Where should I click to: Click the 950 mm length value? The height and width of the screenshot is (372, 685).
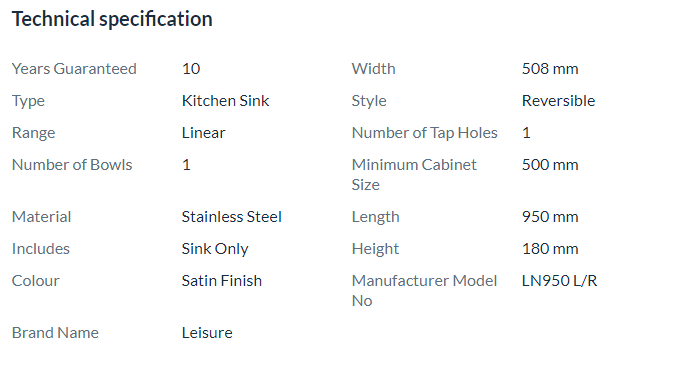[550, 217]
